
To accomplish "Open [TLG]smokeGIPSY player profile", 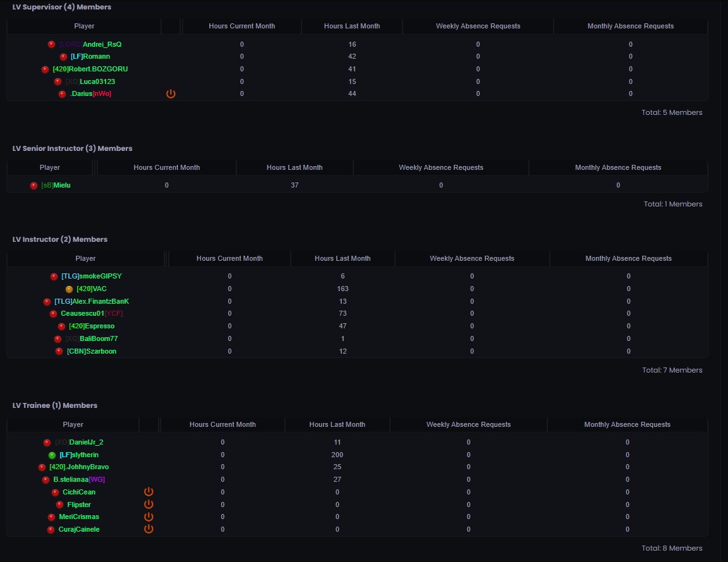I will pos(92,276).
